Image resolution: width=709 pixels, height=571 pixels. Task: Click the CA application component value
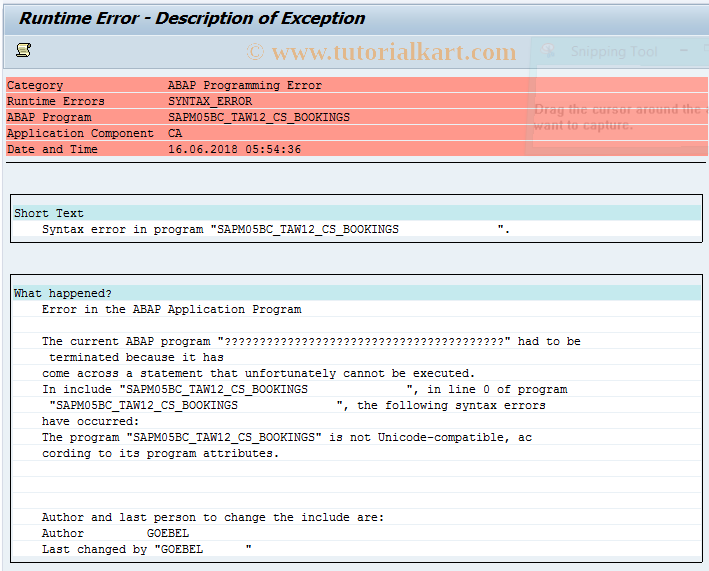(175, 133)
